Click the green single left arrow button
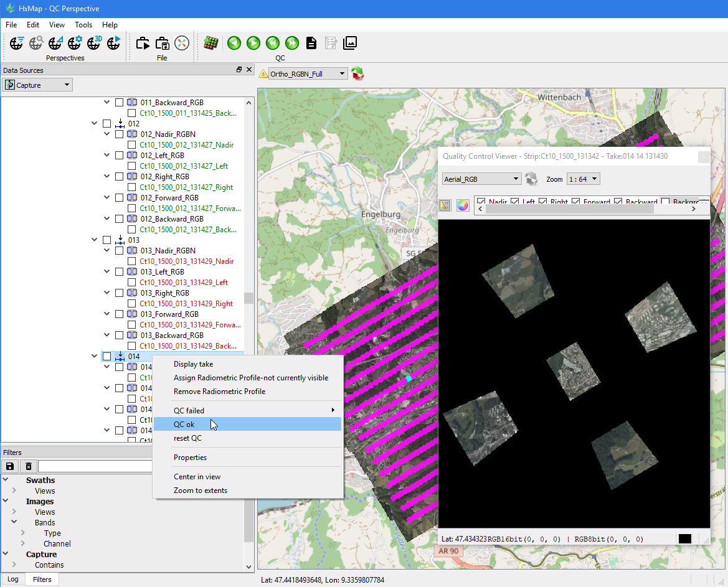The height and width of the screenshot is (587, 728). click(234, 43)
